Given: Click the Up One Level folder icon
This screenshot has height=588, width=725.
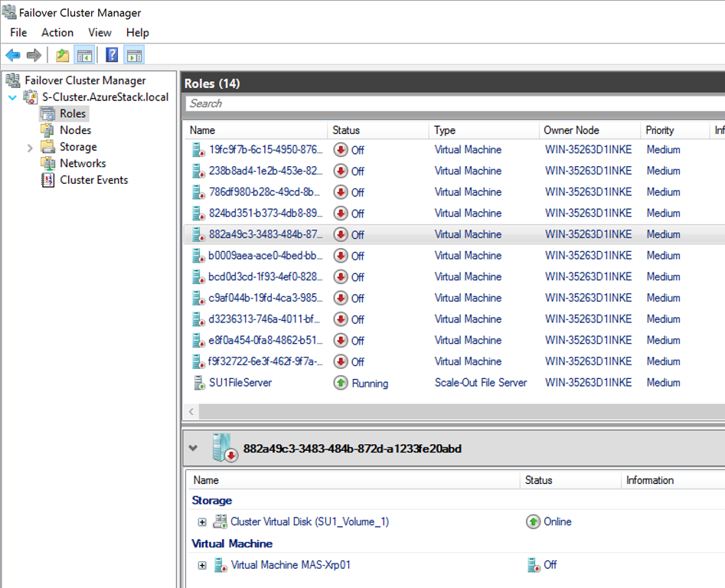Looking at the screenshot, I should point(63,55).
